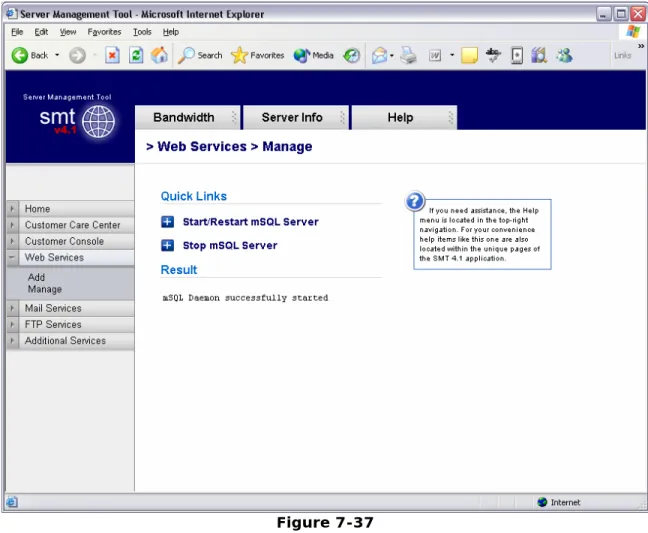Click the plus icon beside Start/Restart mSQL
648x533 pixels.
167,222
